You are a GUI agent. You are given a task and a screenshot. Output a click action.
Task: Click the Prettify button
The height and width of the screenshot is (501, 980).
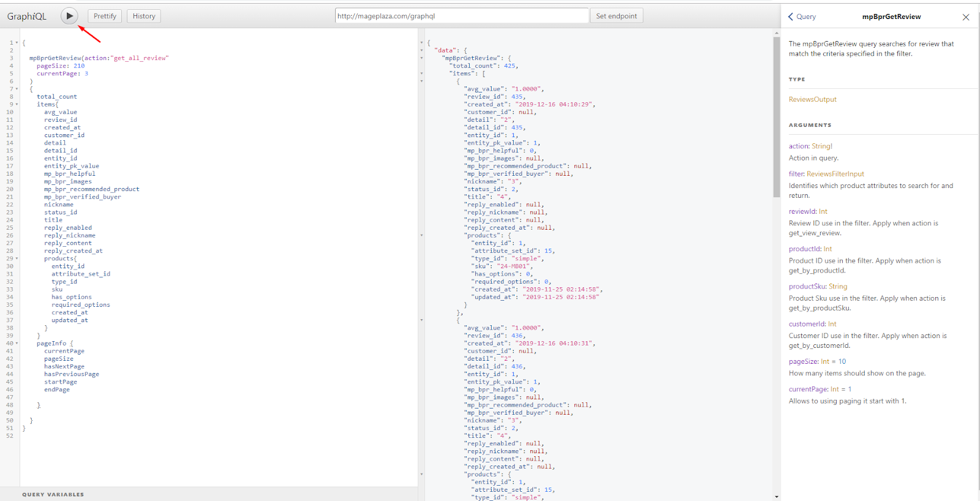point(105,16)
